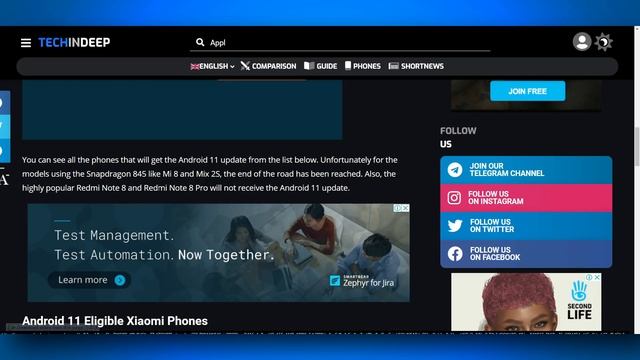Open the Comparison menu item

(x=269, y=66)
